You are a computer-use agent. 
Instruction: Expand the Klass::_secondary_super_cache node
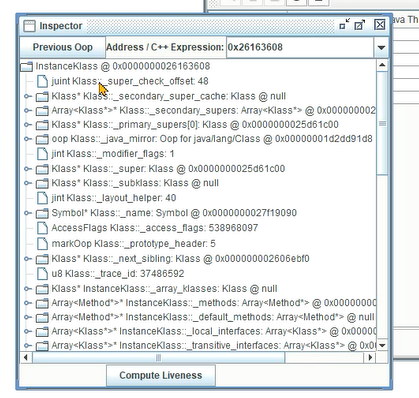click(x=28, y=96)
